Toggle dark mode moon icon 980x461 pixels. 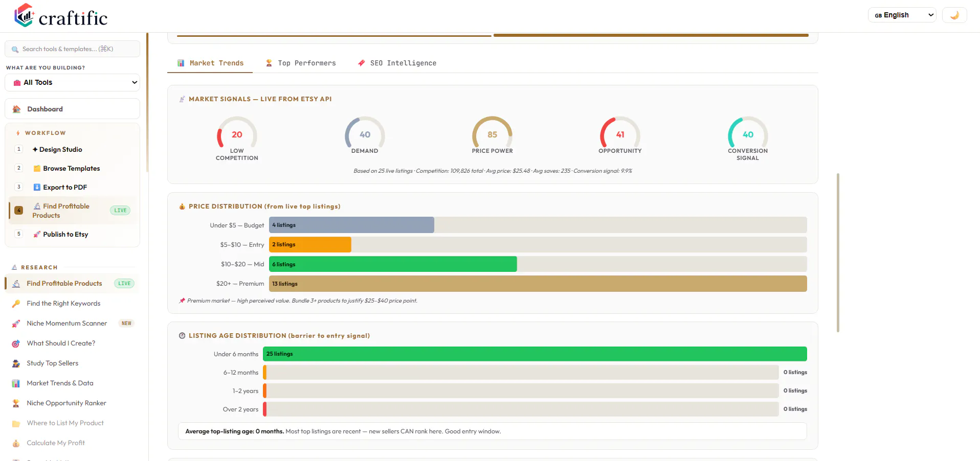tap(954, 15)
